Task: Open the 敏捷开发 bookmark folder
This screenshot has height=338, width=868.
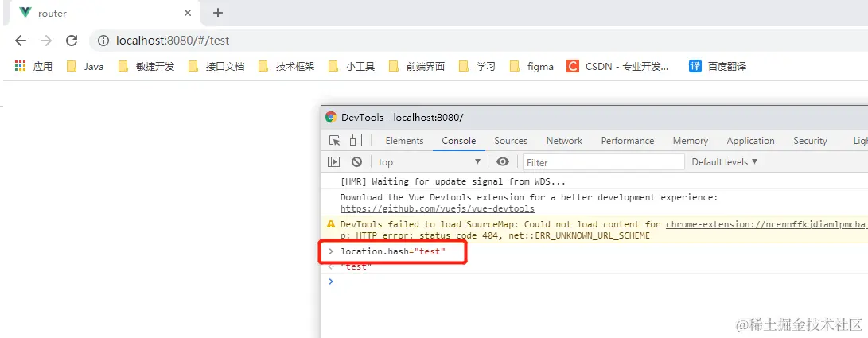Action: click(146, 66)
